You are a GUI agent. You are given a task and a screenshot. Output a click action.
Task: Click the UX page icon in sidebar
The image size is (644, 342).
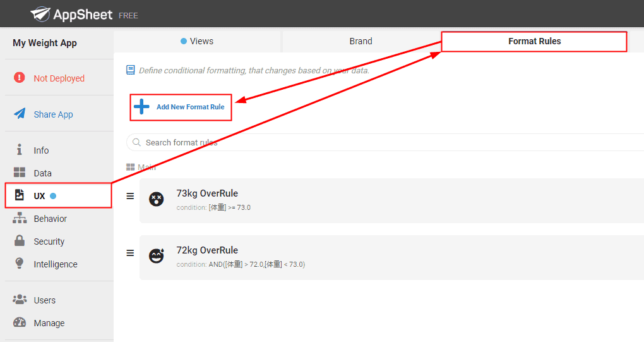pos(20,195)
